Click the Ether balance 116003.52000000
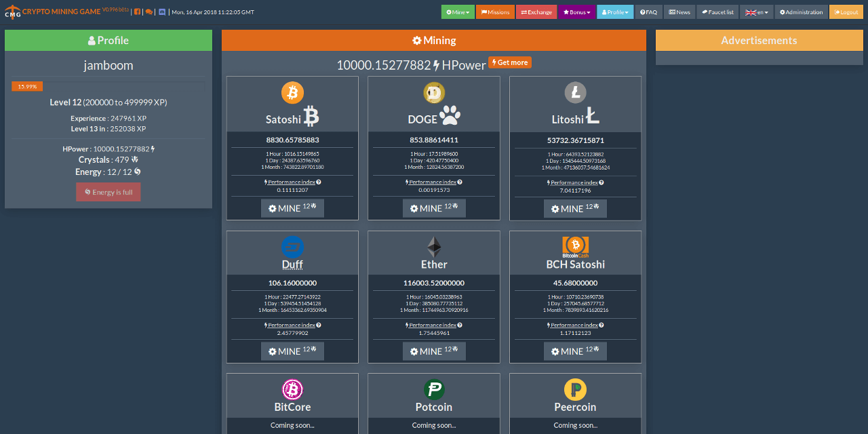 coord(434,283)
